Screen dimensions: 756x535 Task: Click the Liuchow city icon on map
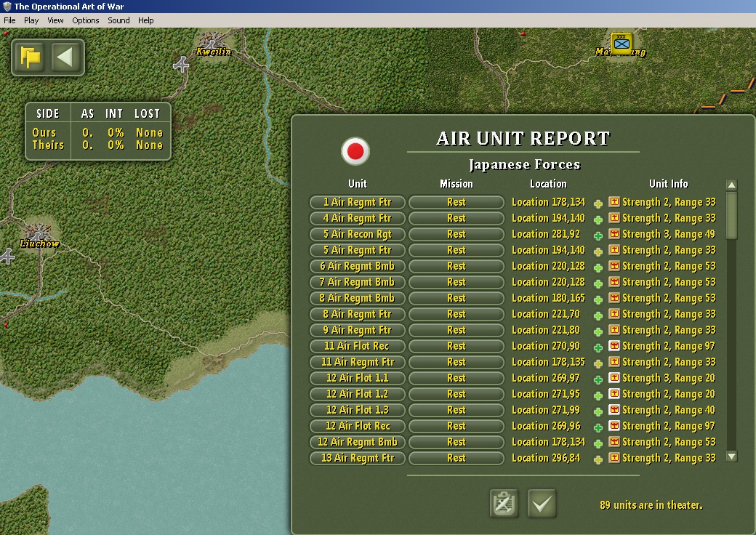tap(39, 231)
